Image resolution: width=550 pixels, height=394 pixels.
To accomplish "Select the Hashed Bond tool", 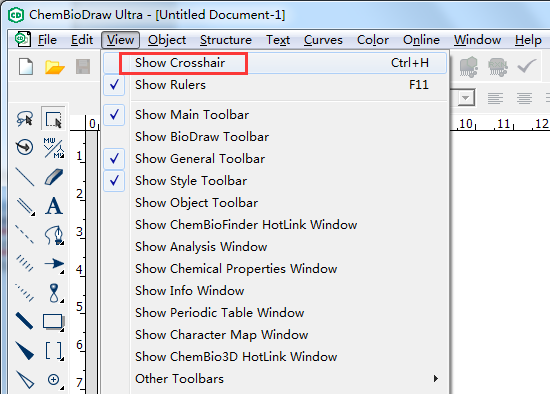I will (x=25, y=263).
